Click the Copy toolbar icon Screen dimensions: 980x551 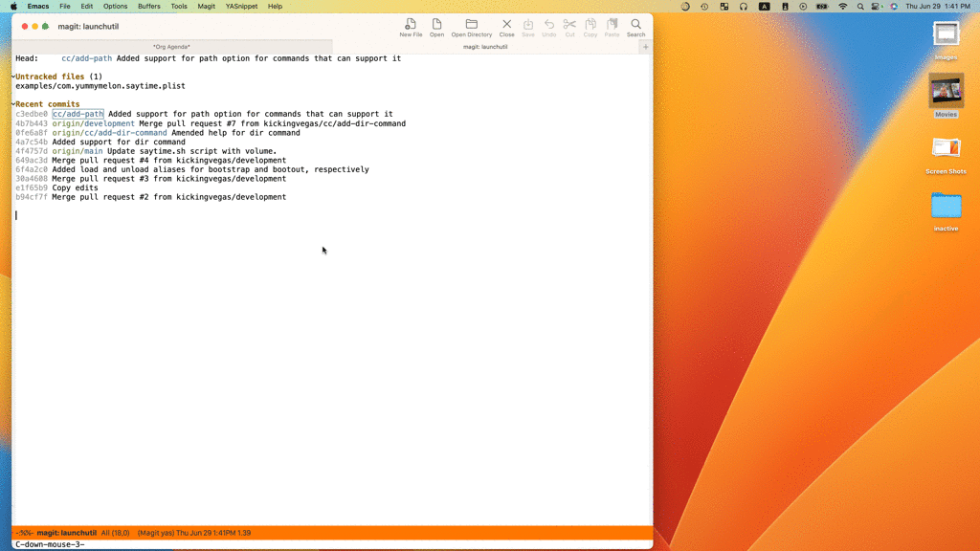590,28
